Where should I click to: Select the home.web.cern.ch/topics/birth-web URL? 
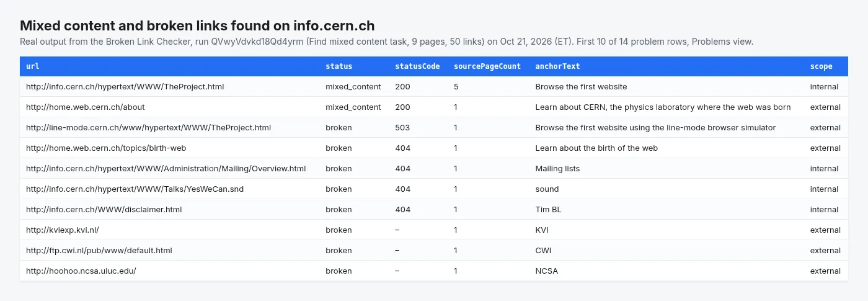pyautogui.click(x=106, y=148)
